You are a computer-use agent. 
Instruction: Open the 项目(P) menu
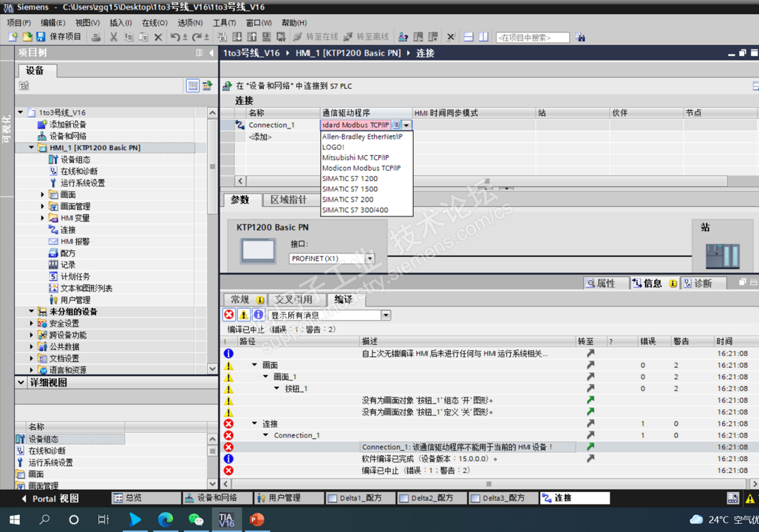[x=19, y=23]
